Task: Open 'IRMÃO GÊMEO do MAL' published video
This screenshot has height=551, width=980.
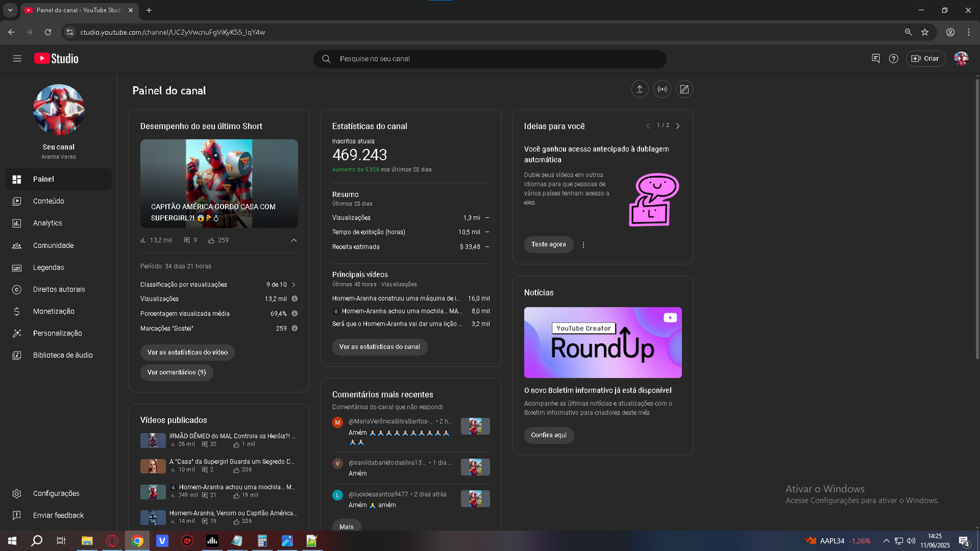Action: click(x=233, y=437)
